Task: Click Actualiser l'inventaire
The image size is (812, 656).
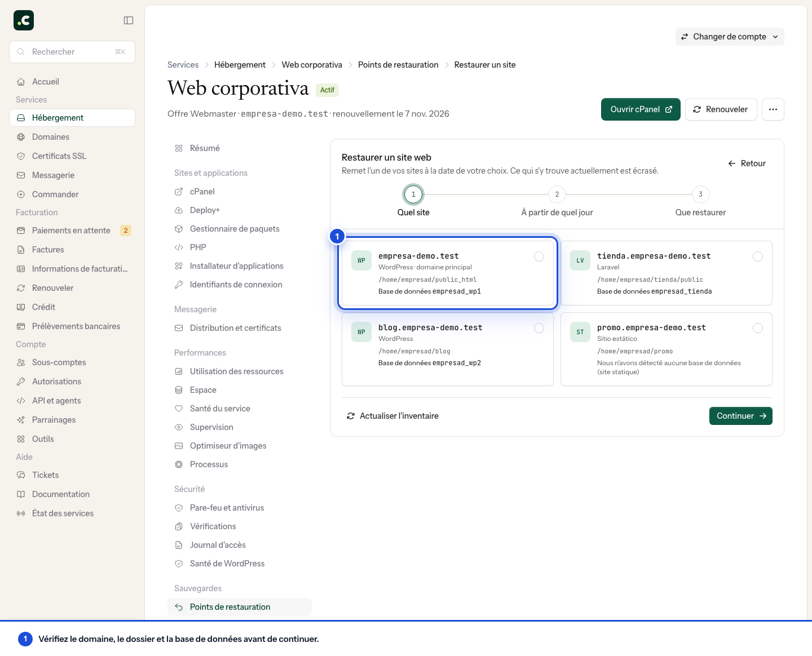Action: pos(392,416)
